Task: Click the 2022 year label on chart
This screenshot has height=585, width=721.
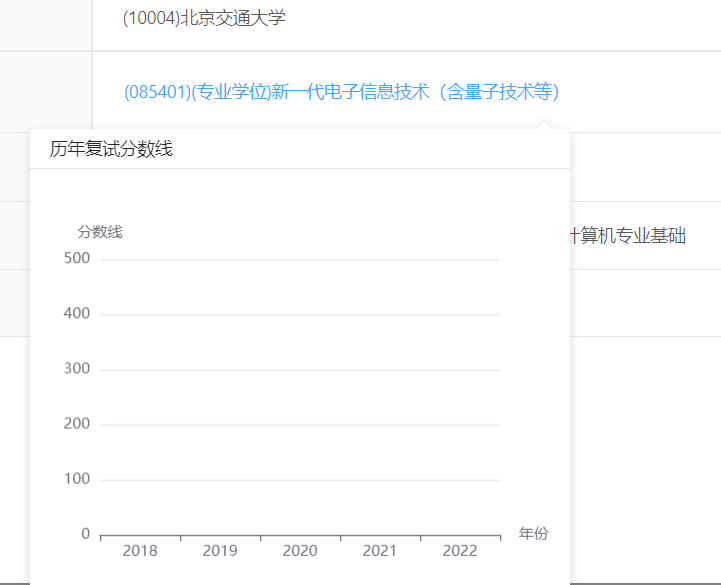Action: pyautogui.click(x=460, y=551)
